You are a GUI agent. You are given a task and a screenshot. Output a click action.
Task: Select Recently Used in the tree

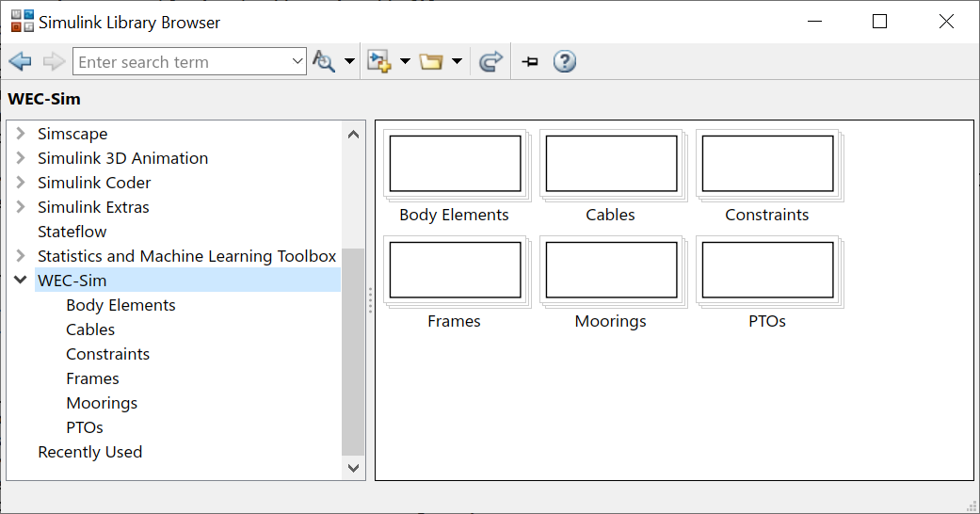point(90,452)
